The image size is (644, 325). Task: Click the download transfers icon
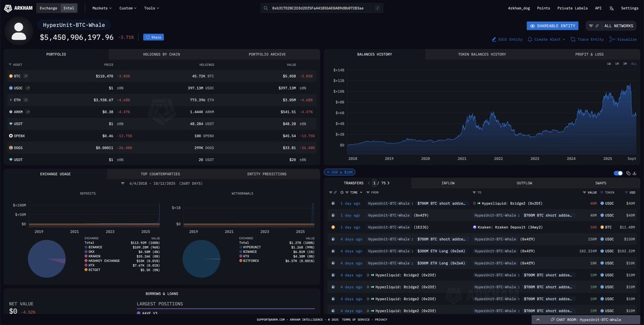[635, 173]
